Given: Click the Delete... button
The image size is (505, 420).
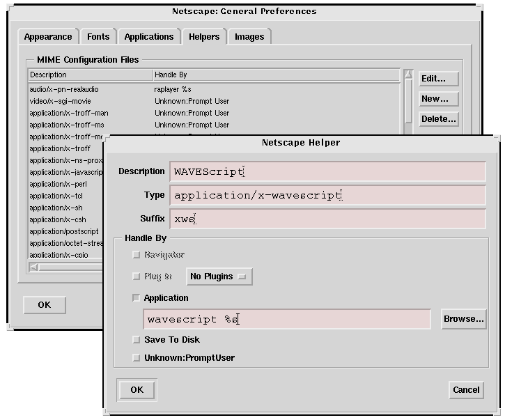Looking at the screenshot, I should tap(438, 119).
